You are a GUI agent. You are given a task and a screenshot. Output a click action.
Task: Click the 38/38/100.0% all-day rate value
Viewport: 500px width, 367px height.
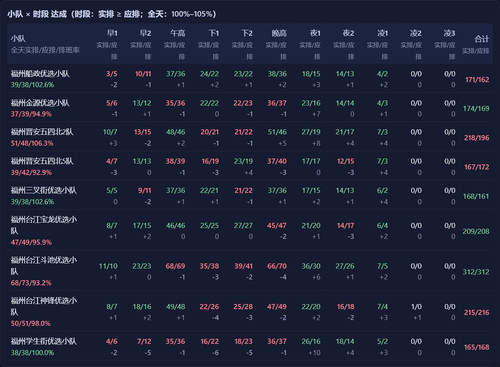pyautogui.click(x=32, y=353)
